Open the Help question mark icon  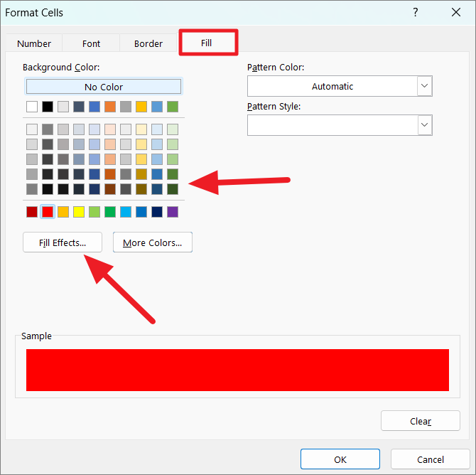pos(416,13)
